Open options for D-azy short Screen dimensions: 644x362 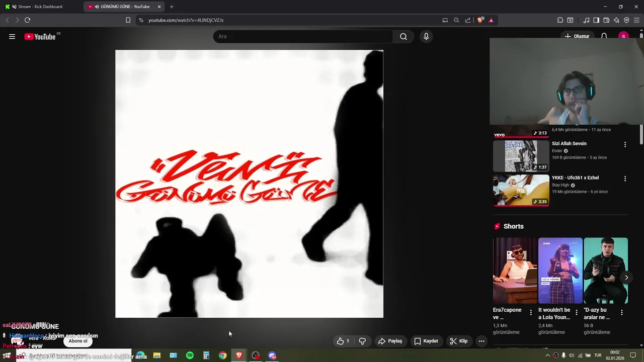point(621,312)
